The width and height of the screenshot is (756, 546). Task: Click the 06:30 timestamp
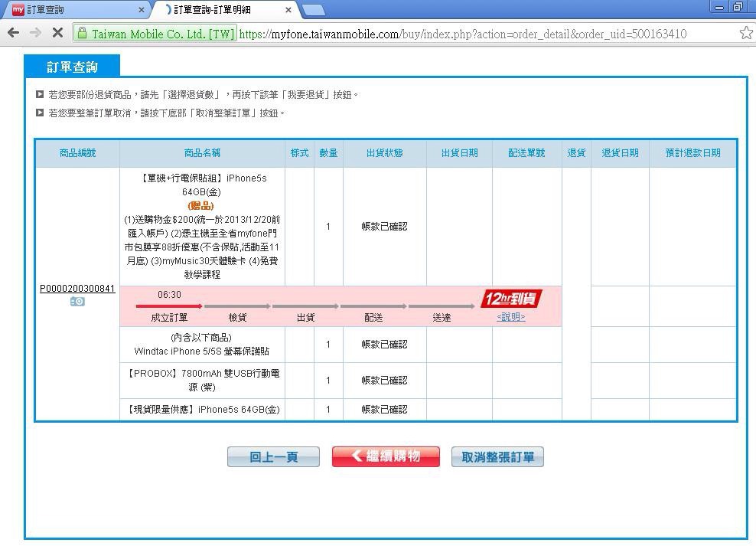pyautogui.click(x=169, y=295)
